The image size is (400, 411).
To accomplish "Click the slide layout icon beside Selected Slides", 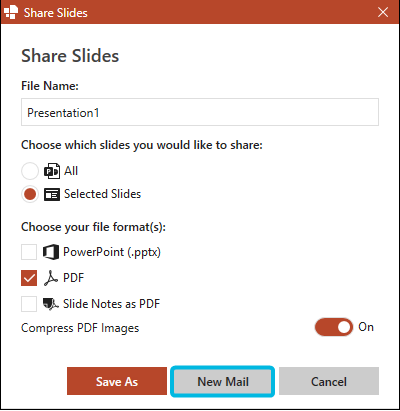I will tap(52, 194).
